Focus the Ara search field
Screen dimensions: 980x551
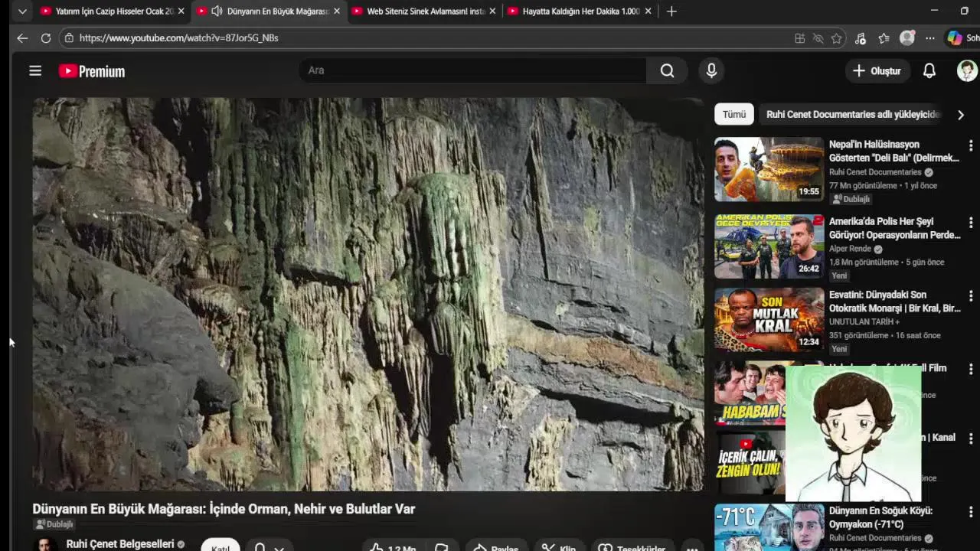click(x=472, y=70)
